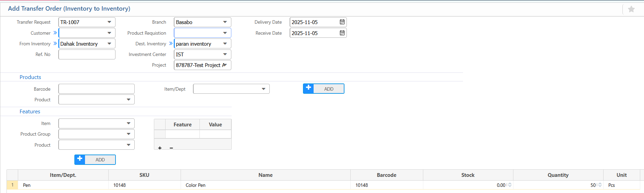Select row 1 in the products grid
Screen dimensions: 644x193
[x=12, y=185]
